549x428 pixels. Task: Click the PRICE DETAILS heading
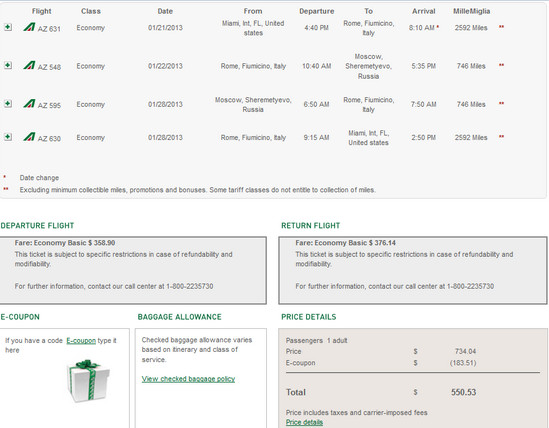tap(309, 317)
